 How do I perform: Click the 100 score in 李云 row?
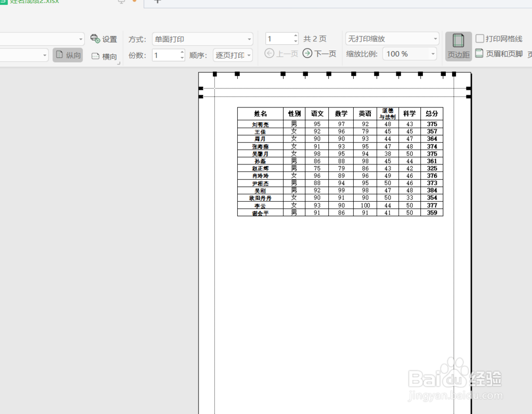365,205
